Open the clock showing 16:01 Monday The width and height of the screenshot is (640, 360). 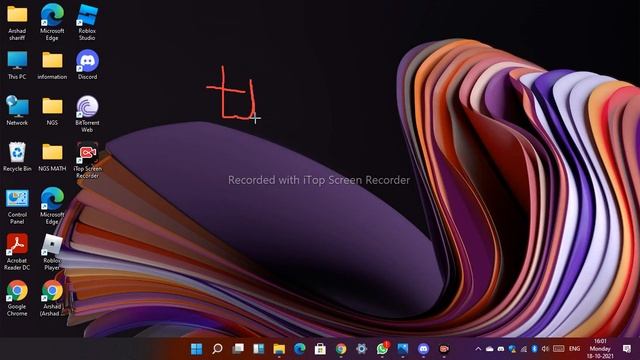(600, 349)
